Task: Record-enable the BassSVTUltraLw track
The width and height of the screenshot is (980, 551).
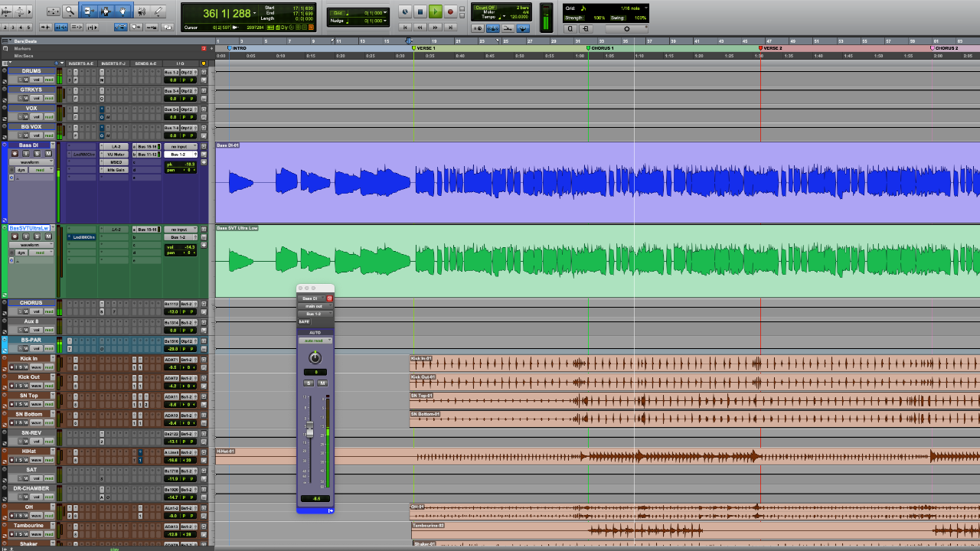Action: (x=15, y=236)
